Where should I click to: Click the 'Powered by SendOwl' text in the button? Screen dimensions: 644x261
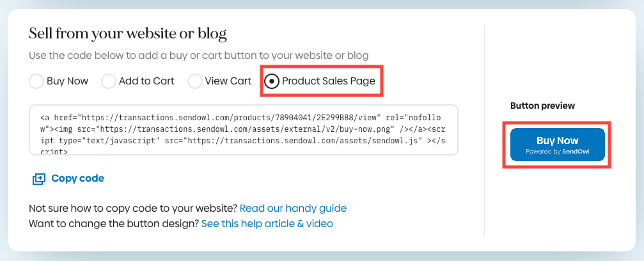point(557,152)
